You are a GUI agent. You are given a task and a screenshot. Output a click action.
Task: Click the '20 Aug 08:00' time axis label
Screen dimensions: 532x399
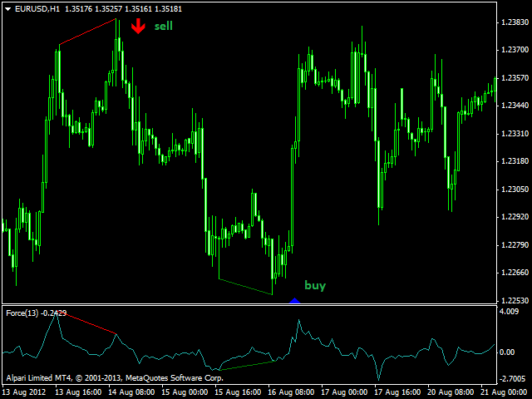(451, 392)
